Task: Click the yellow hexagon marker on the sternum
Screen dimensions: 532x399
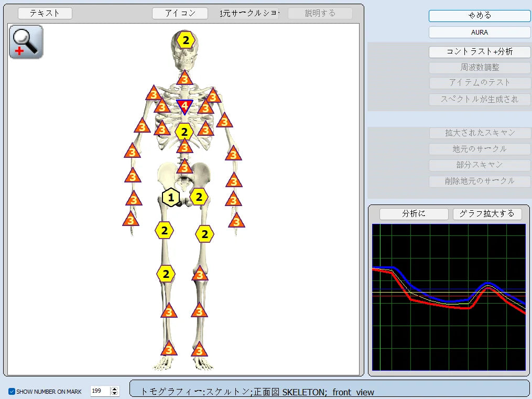Action: coord(184,132)
